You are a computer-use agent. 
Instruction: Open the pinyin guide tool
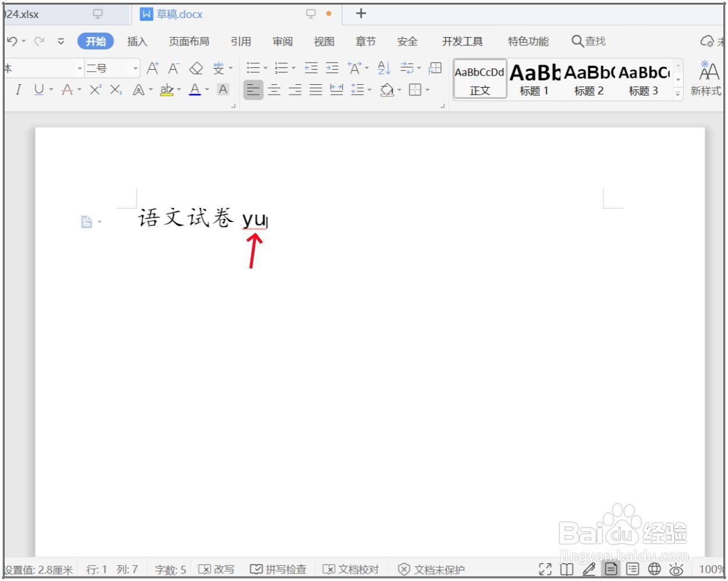(218, 67)
